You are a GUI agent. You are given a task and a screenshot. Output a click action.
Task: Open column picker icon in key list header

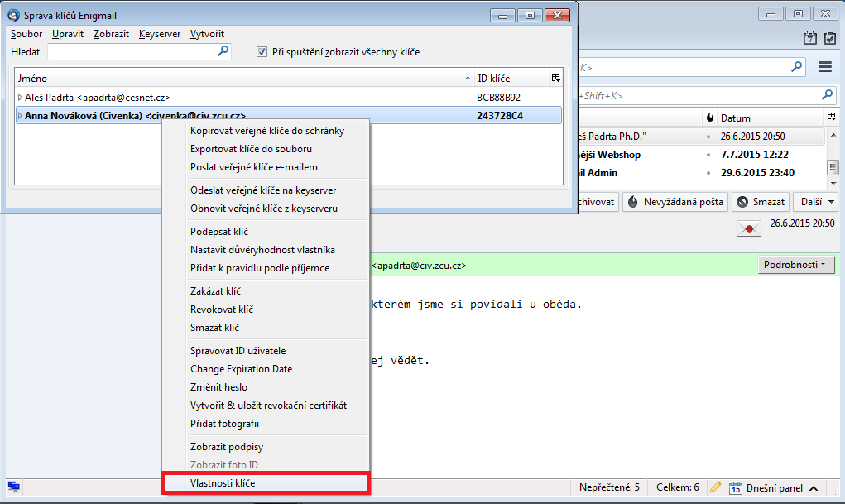coord(555,78)
